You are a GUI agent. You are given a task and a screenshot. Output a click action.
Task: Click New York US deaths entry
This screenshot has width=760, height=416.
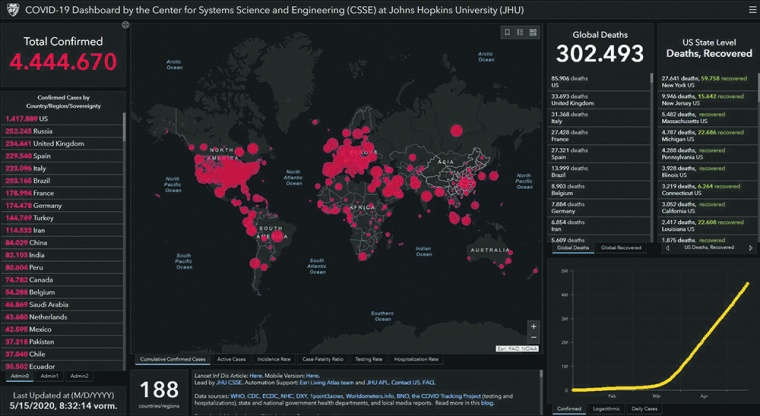coord(708,81)
